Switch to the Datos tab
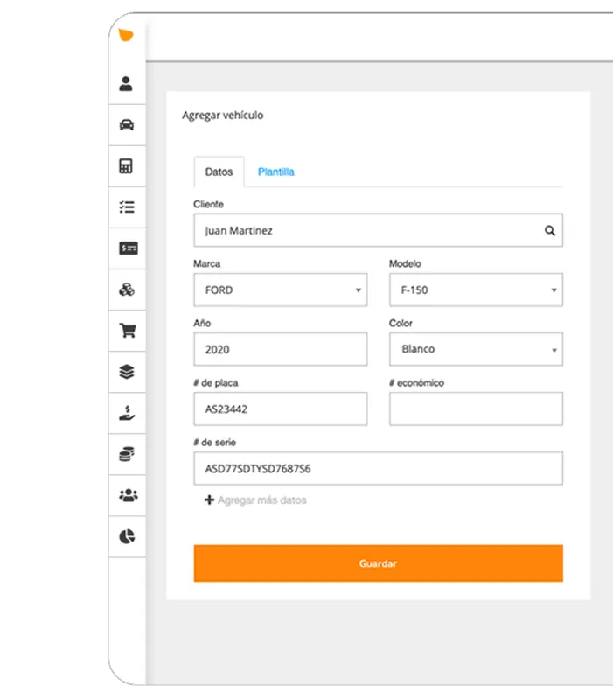The image size is (613, 700). [219, 171]
